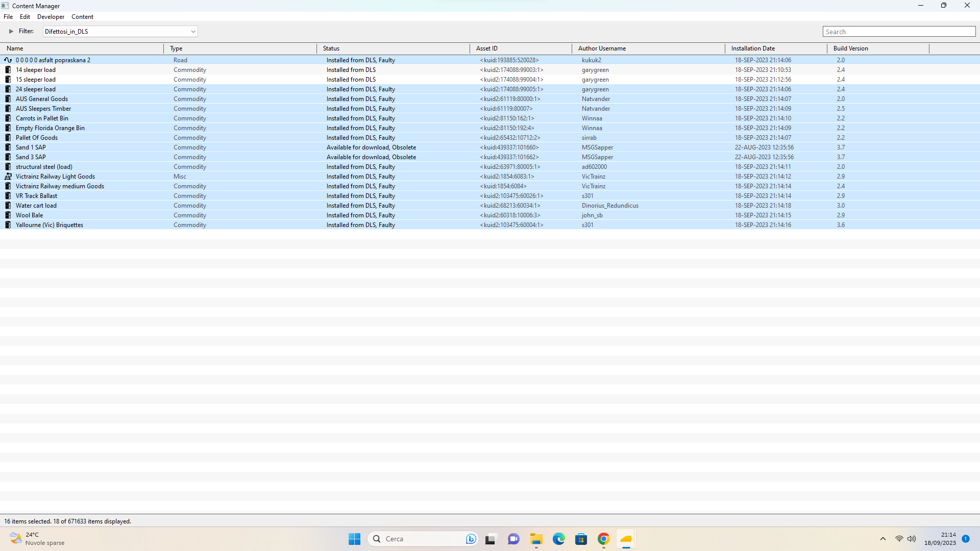Click the icon beside Pallet Of Goods

pyautogui.click(x=8, y=138)
